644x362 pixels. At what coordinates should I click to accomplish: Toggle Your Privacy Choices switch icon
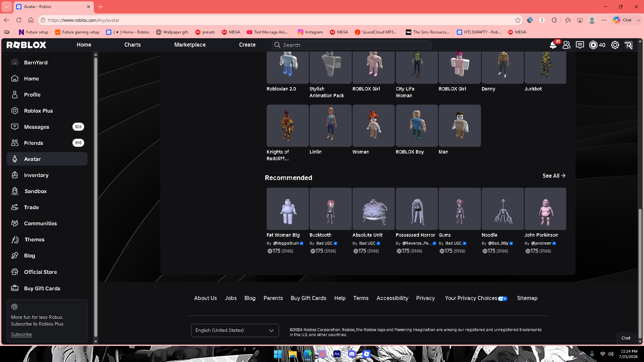point(503,299)
